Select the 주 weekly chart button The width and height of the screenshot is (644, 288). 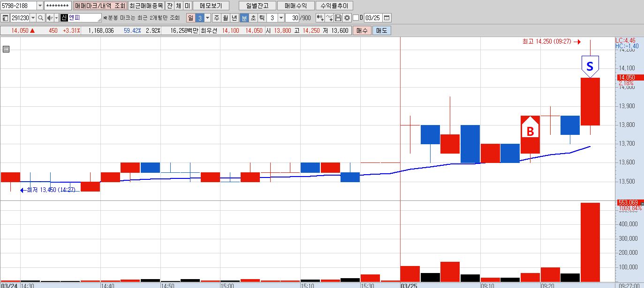(216, 18)
